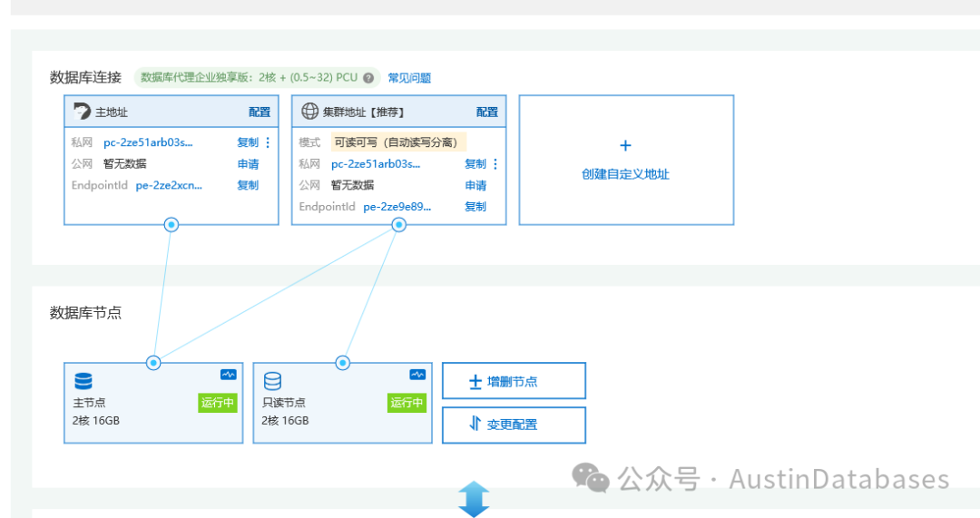Click the 增删节点 button

[x=514, y=380]
